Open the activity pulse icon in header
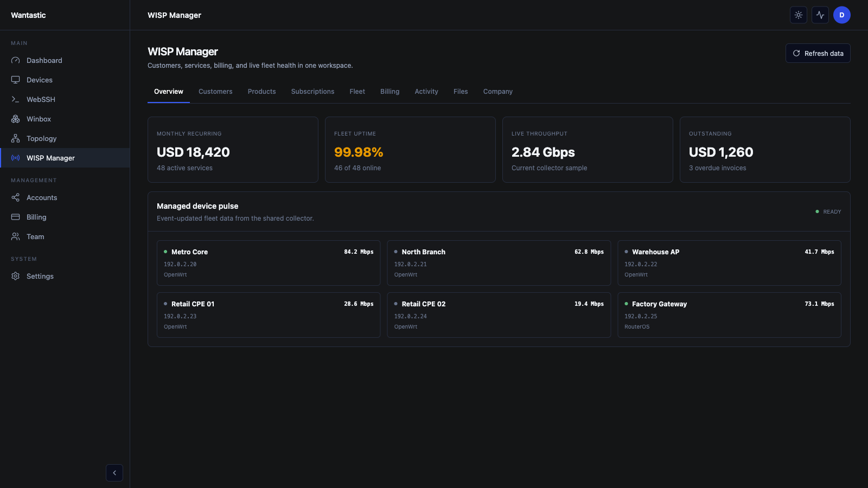Viewport: 868px width, 488px height. pos(820,15)
